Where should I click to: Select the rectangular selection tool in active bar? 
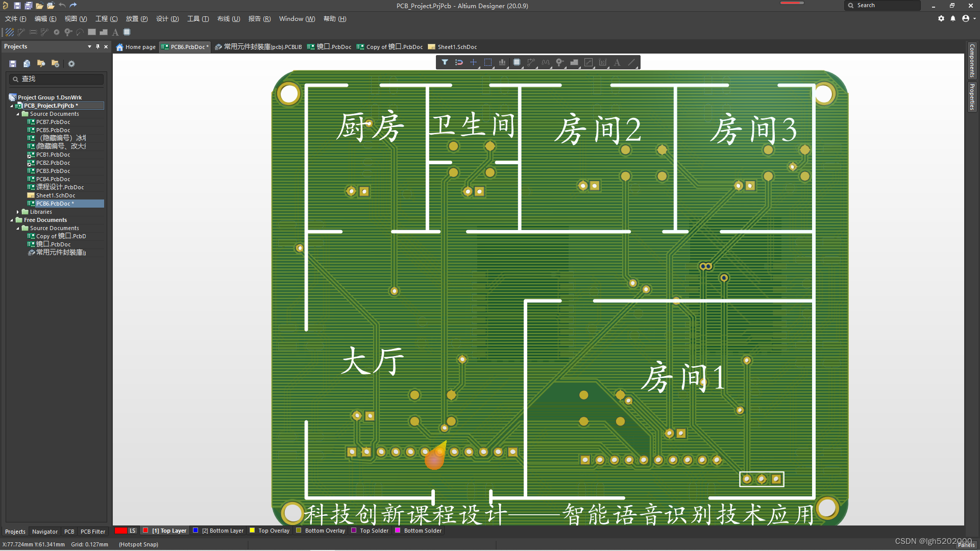click(x=488, y=62)
